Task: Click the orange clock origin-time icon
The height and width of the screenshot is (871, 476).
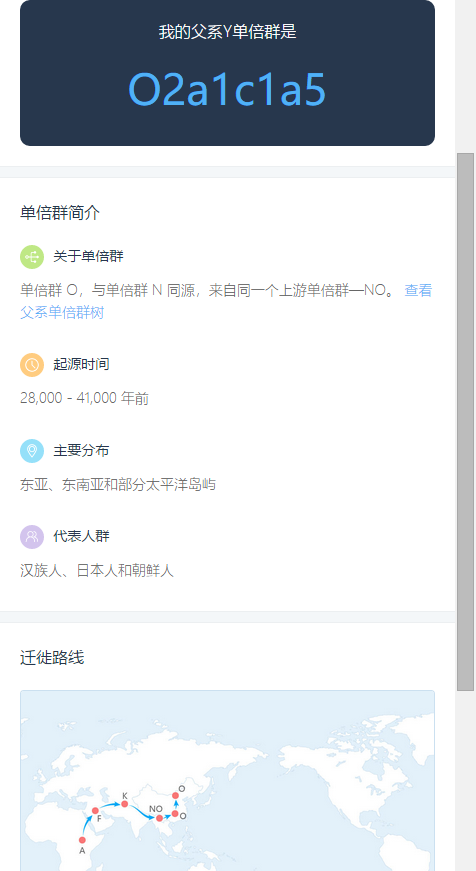Action: [32, 365]
